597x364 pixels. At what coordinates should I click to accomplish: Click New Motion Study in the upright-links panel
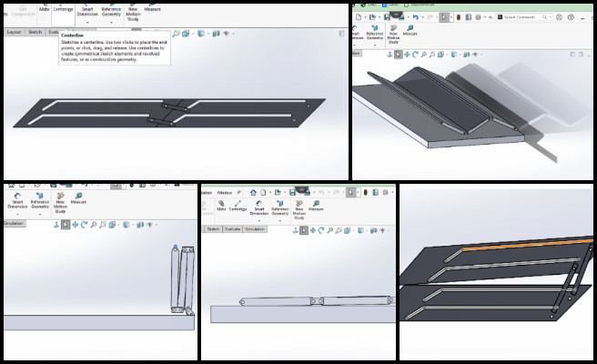pos(60,203)
